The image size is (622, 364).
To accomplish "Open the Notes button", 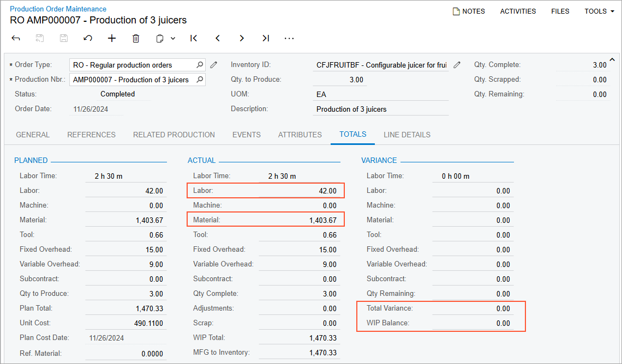I will pyautogui.click(x=469, y=11).
